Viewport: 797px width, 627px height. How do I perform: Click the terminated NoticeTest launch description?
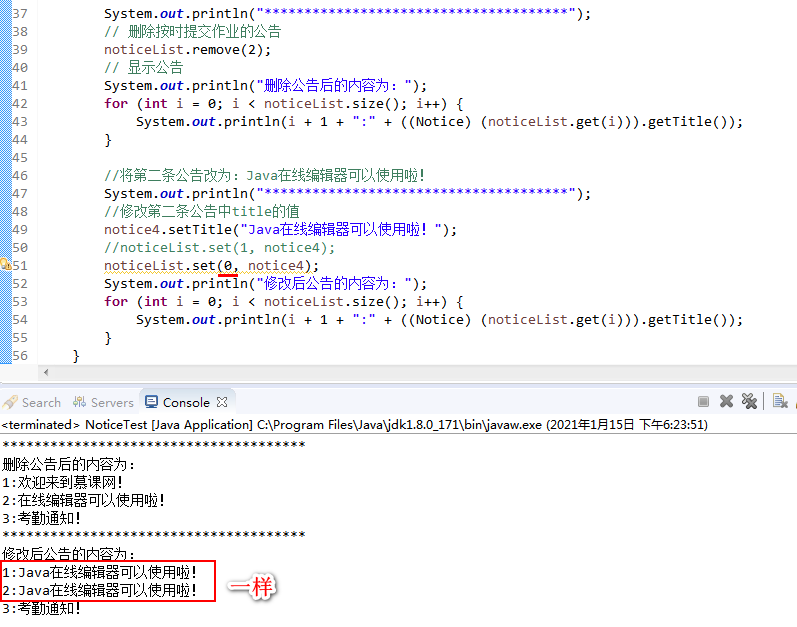[355, 424]
